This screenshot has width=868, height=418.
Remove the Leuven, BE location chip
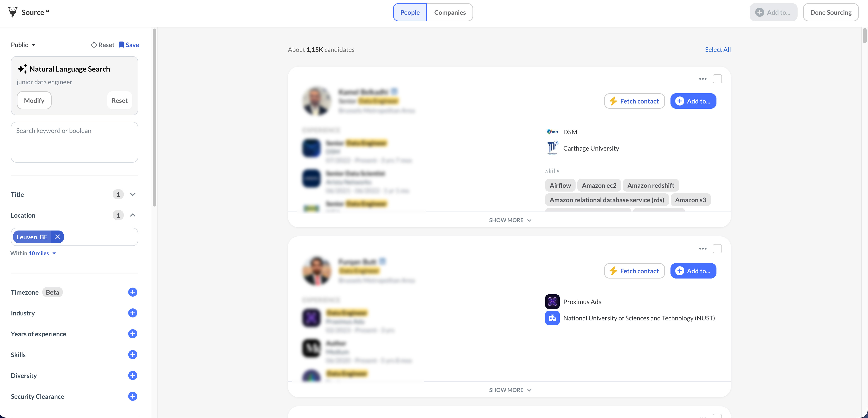[x=58, y=237]
